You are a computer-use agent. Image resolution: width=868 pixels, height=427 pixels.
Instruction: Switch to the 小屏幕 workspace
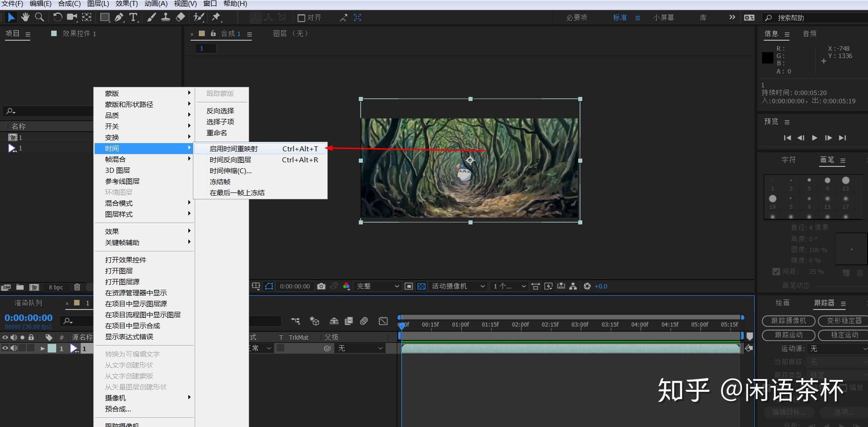tap(664, 18)
